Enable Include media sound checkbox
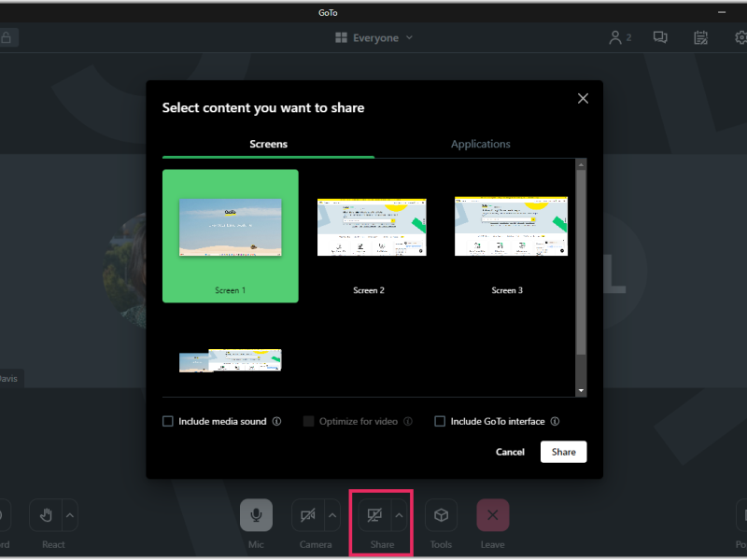 tap(168, 422)
